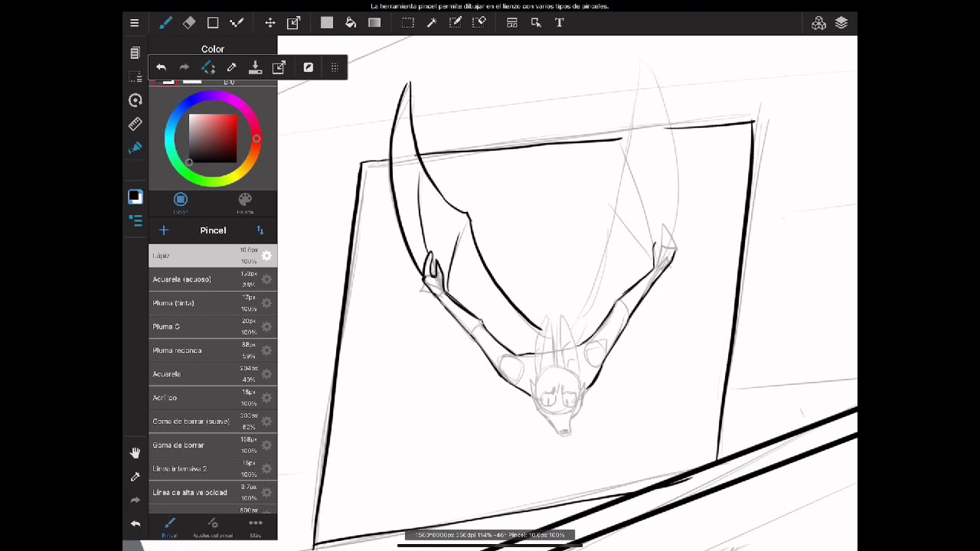Select the Hand pan tool
This screenshot has width=980, height=551.
136,453
